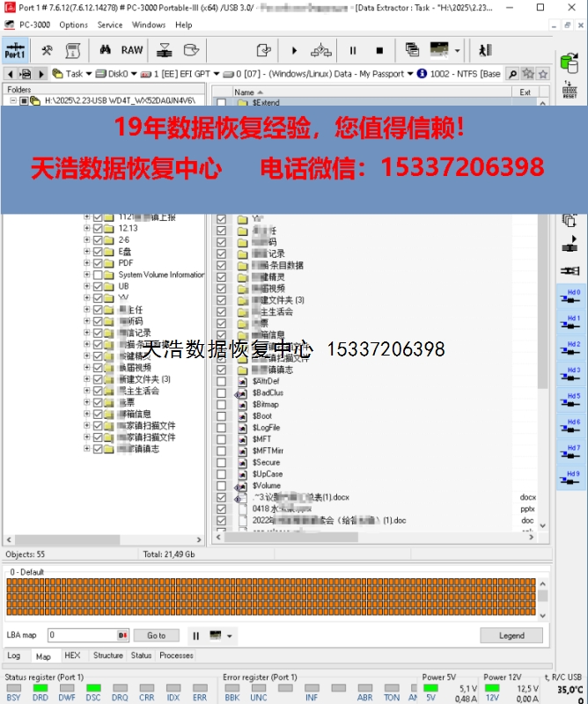Image resolution: width=588 pixels, height=704 pixels.
Task: Check the System Volume Information folder checkbox
Action: tap(98, 275)
